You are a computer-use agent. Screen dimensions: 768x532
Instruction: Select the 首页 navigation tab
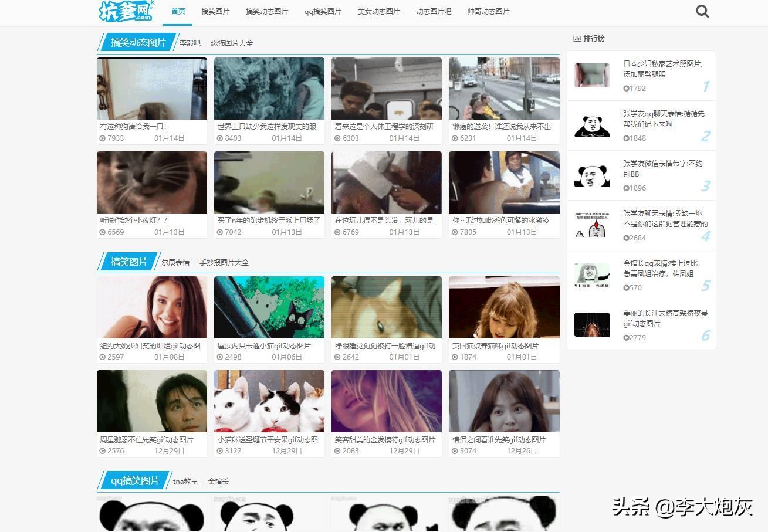(x=178, y=11)
